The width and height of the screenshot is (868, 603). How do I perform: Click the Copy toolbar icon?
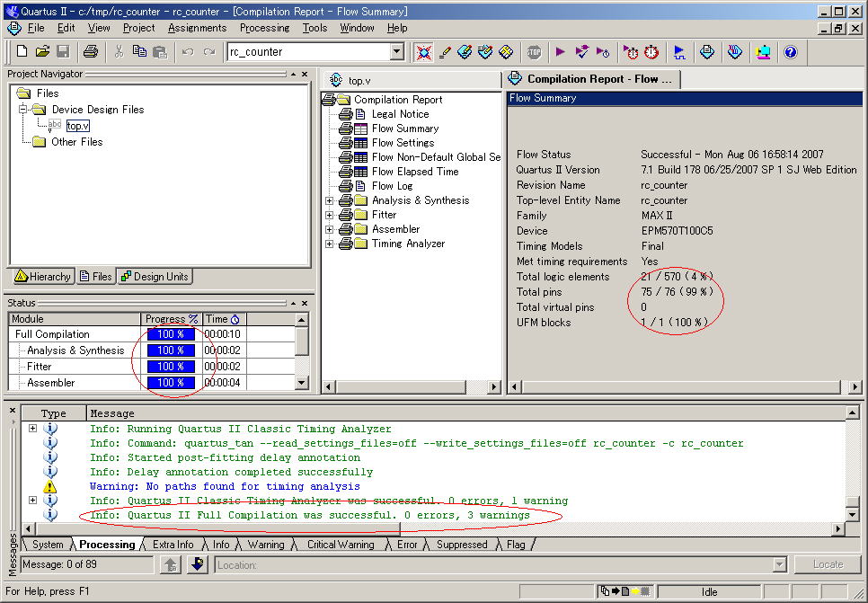point(139,51)
